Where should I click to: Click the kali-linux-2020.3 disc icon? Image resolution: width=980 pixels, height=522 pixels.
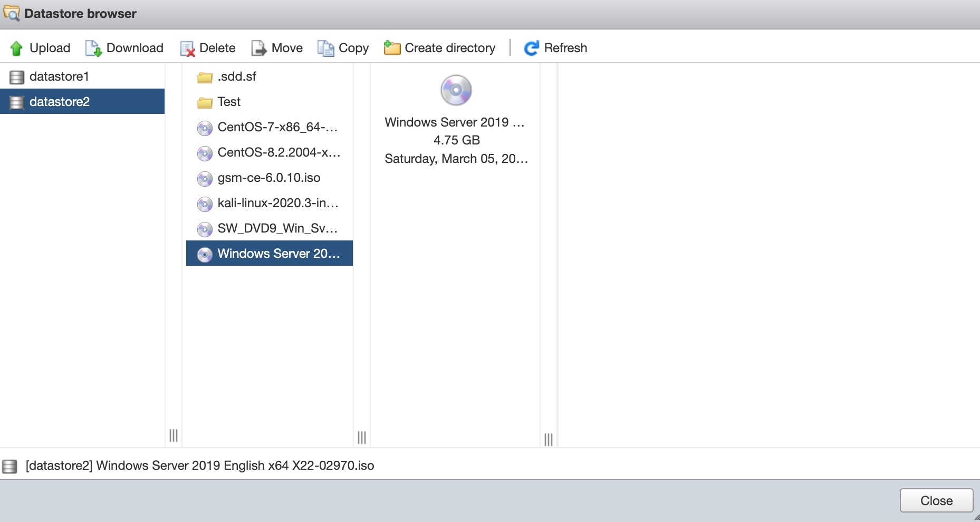[x=205, y=204]
